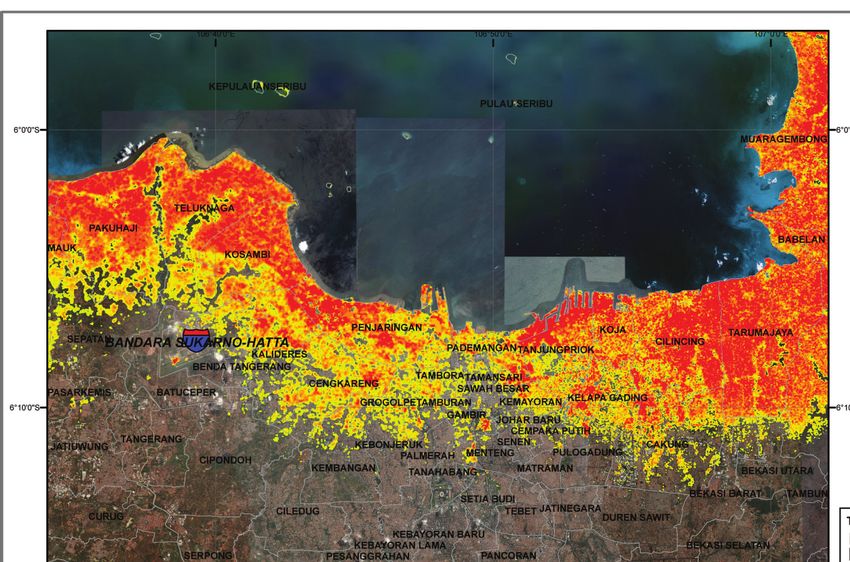Select the PADEMANGAN label
The image size is (850, 562).
481,348
